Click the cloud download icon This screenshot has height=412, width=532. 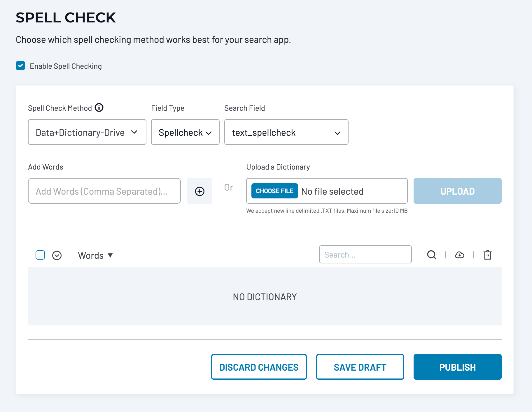(x=460, y=255)
